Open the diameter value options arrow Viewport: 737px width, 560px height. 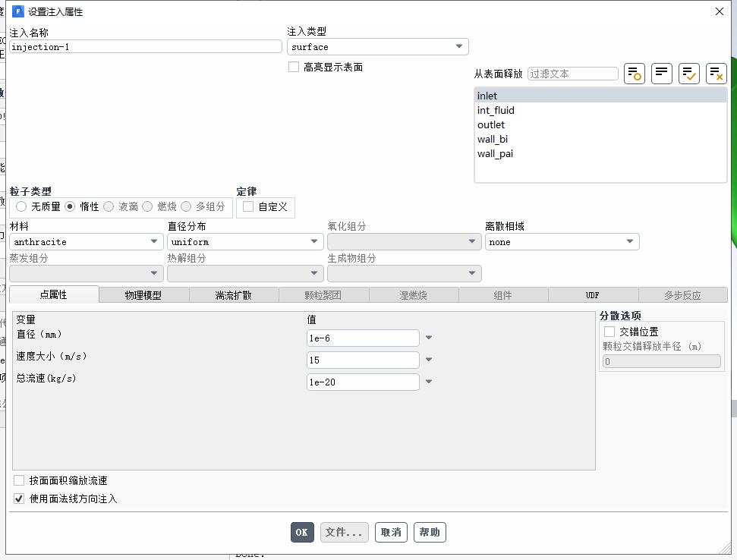point(429,338)
